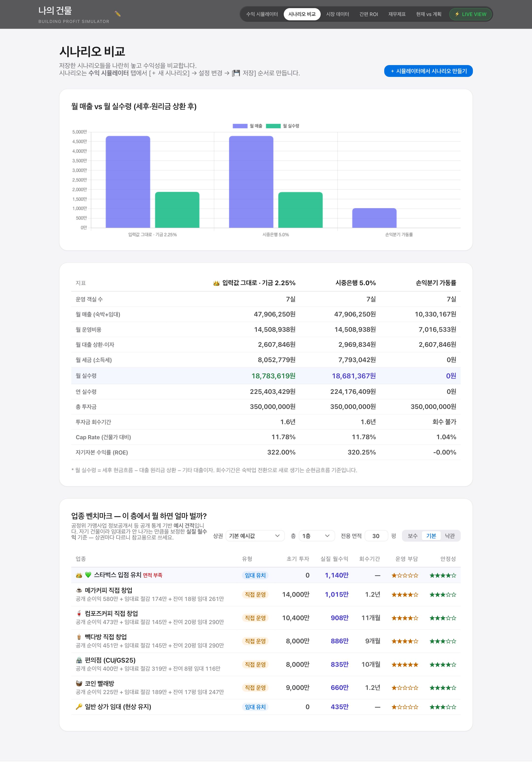Screen dimensions: 532x769
Task: Click the 회수 불가 cell
Action: 444,422
